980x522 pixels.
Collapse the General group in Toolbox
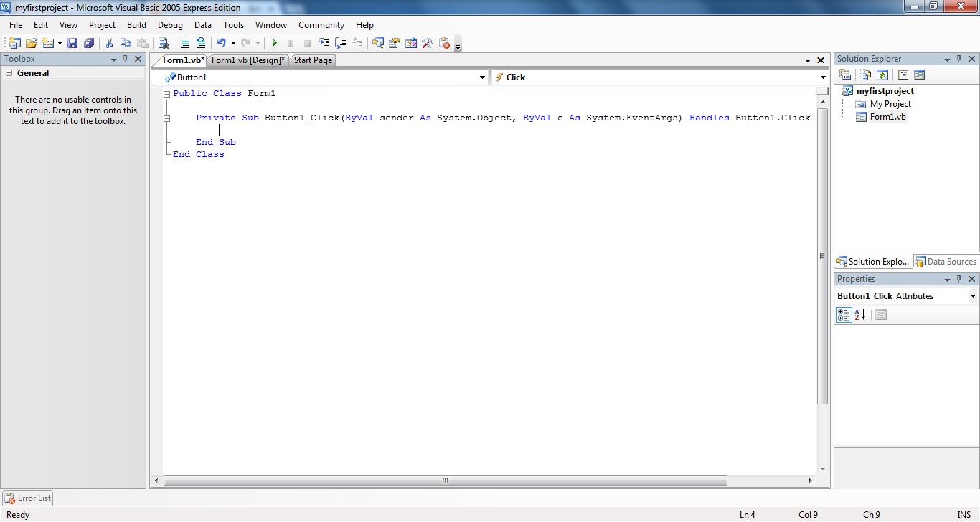point(9,73)
